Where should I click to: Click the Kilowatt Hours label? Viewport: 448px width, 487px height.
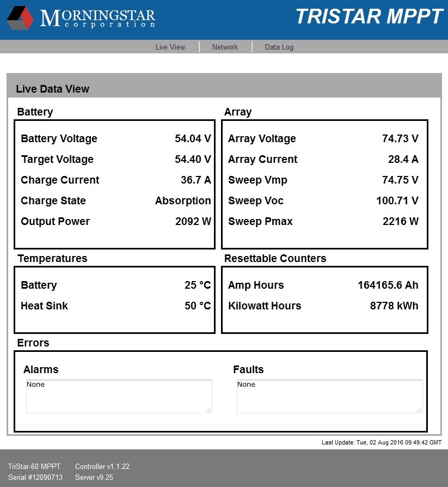point(265,306)
